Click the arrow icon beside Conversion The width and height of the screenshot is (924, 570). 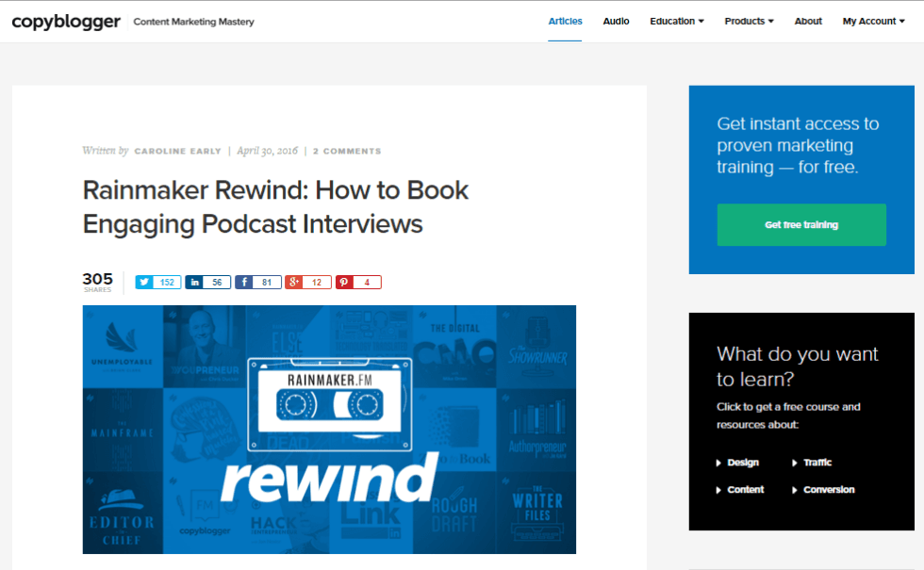pyautogui.click(x=795, y=489)
